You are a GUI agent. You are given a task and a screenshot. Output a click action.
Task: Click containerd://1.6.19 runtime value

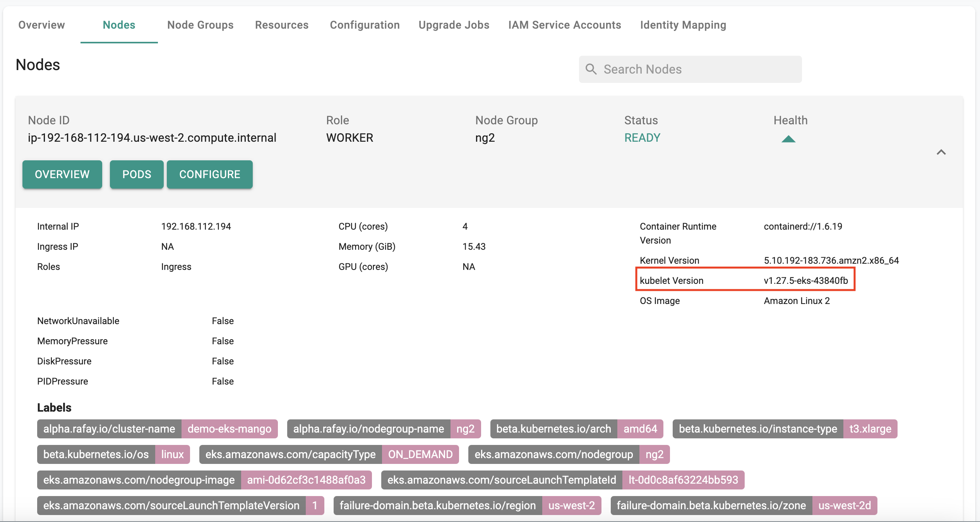point(803,226)
